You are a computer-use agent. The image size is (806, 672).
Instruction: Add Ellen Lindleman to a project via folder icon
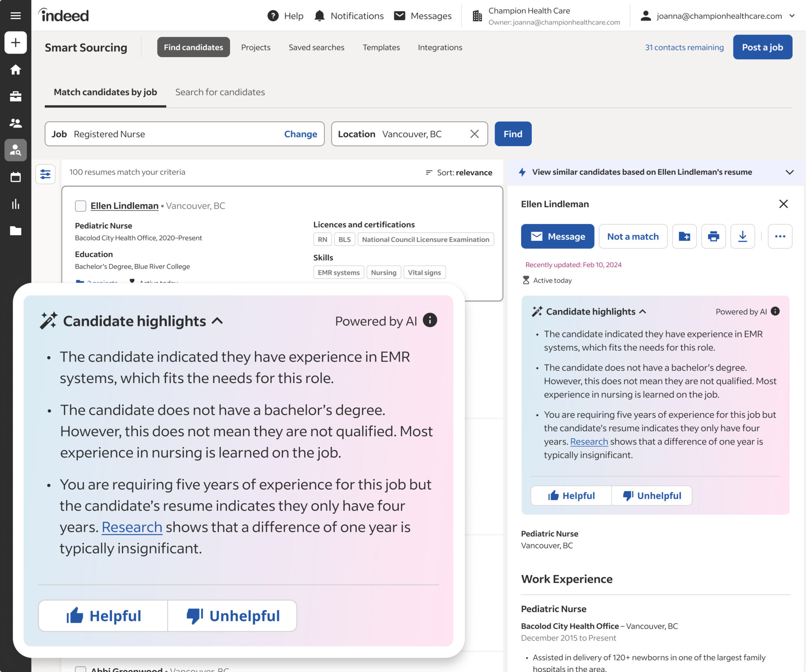point(684,236)
